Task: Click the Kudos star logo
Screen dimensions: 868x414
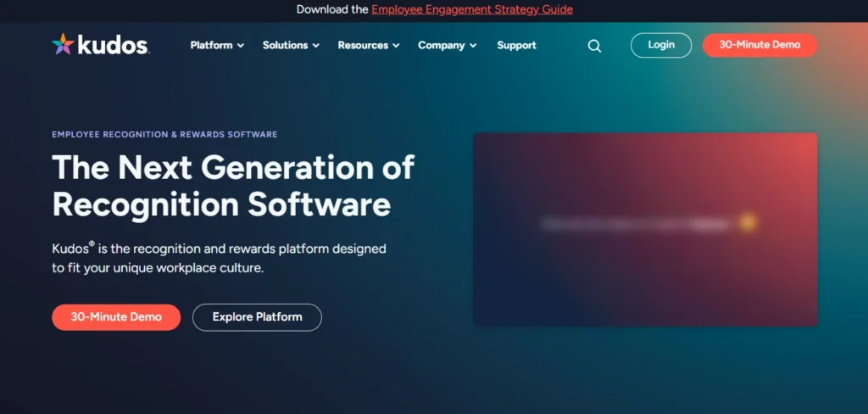Action: pos(63,44)
